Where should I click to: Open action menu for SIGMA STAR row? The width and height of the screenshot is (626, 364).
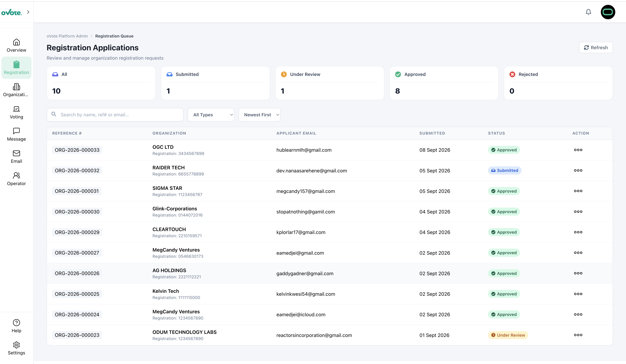tap(578, 191)
